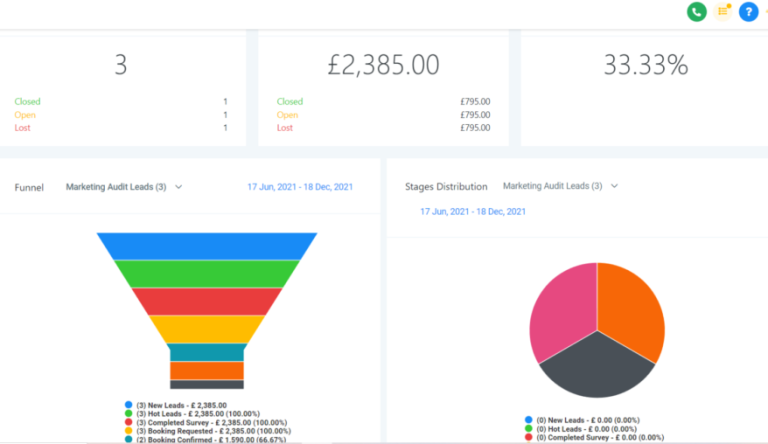
Task: Toggle New Leads legend dot under funnel
Action: click(130, 405)
